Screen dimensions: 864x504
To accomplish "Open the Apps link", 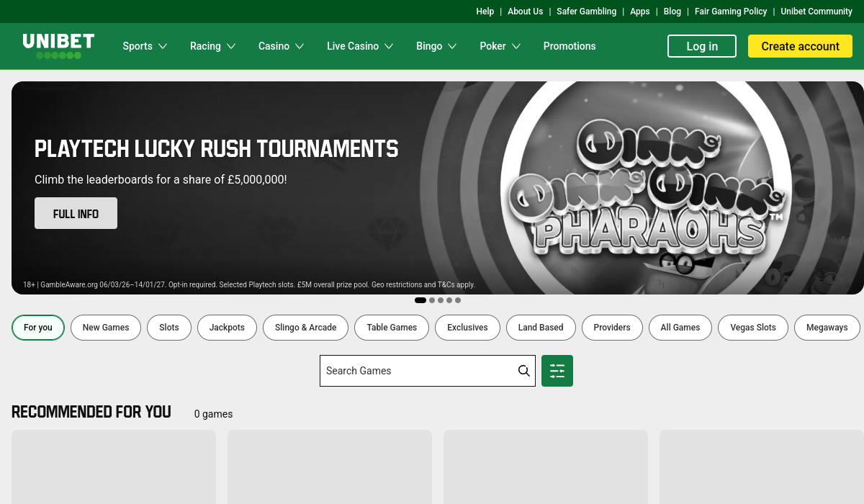I will pyautogui.click(x=640, y=12).
